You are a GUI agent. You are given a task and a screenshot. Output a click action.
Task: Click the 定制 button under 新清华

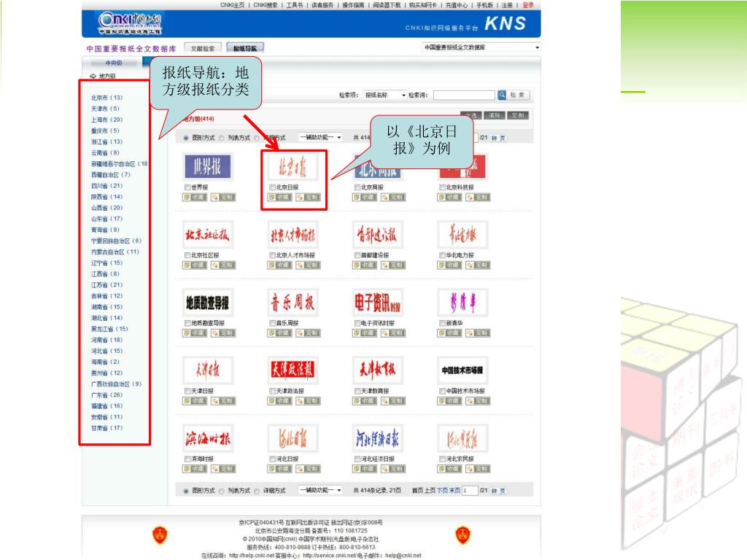coord(478,332)
